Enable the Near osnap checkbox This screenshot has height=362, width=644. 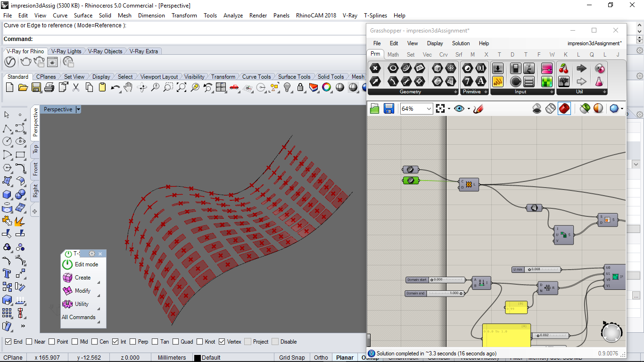click(x=29, y=342)
